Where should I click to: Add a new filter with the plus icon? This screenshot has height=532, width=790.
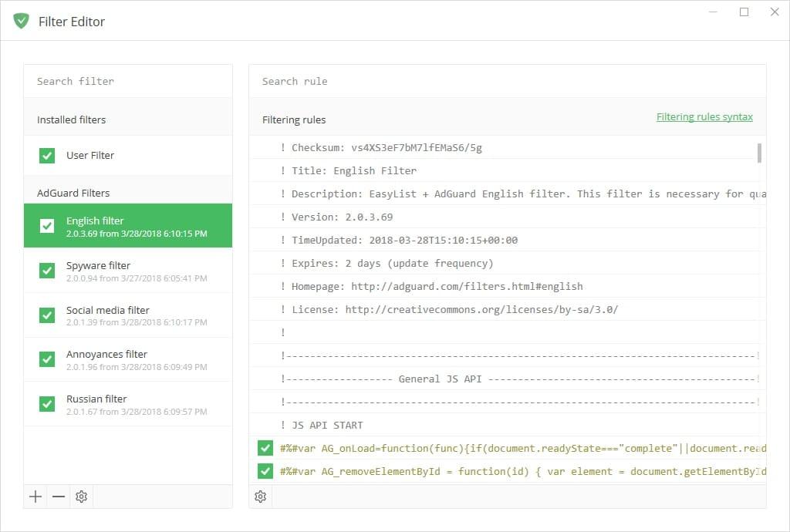[35, 497]
